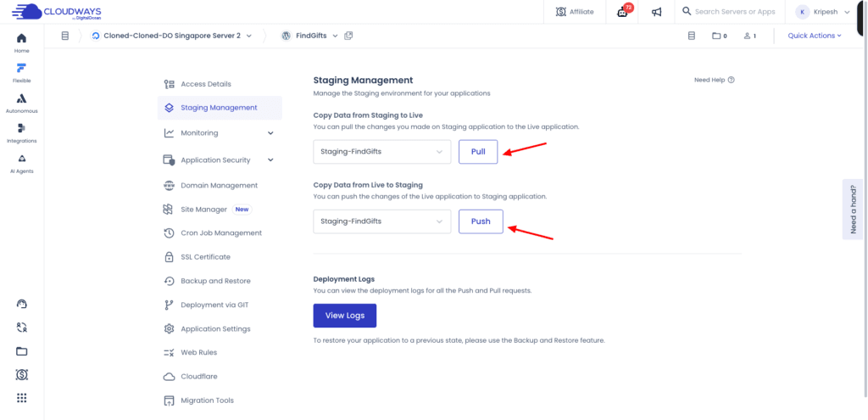This screenshot has height=420, width=868.
Task: Open Application Settings menu item
Action: pyautogui.click(x=220, y=329)
